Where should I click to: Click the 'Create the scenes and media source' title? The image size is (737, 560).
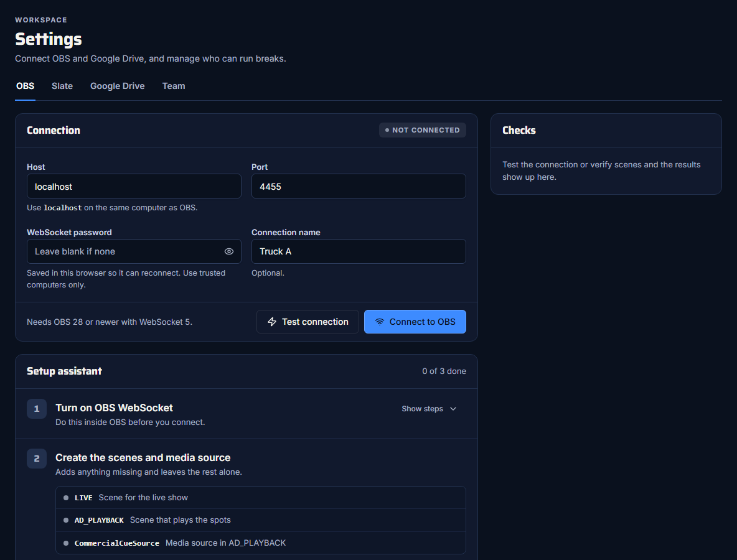(143, 457)
